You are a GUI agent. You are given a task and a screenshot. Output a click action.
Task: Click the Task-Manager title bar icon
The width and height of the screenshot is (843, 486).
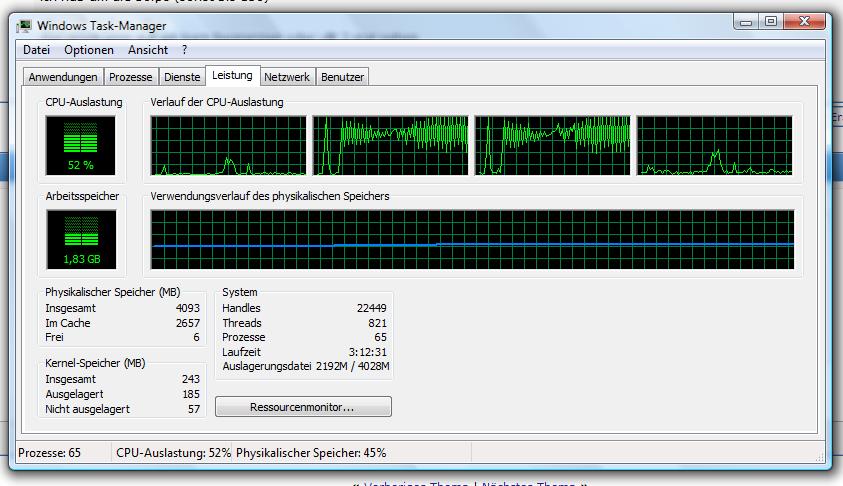pos(24,26)
